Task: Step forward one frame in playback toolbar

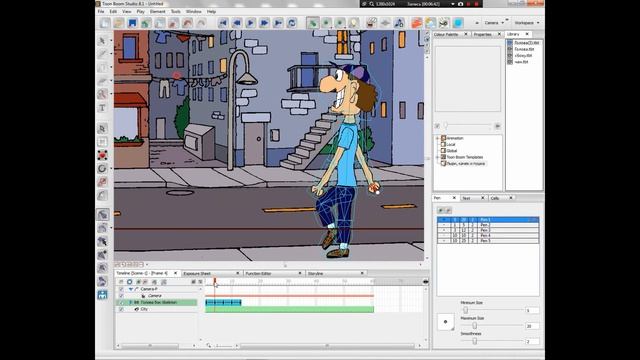Action: [264, 23]
